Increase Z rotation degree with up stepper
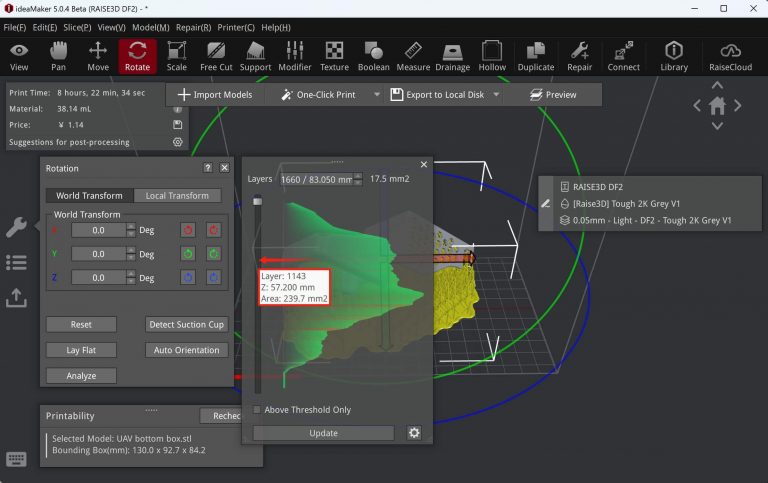 click(x=131, y=274)
